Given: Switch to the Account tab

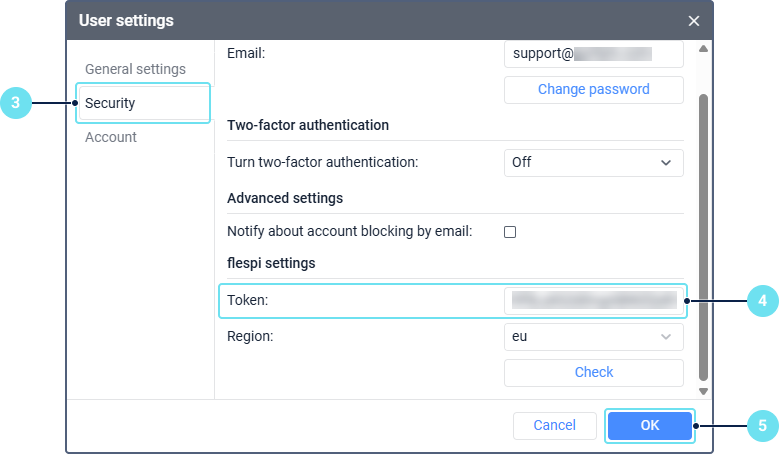Looking at the screenshot, I should [111, 137].
